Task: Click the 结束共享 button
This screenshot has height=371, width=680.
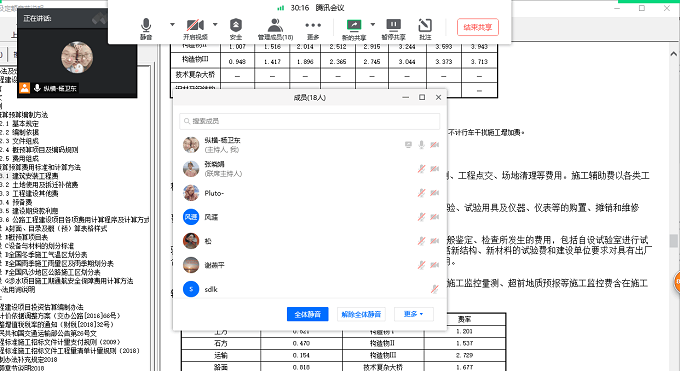Action: (x=477, y=27)
